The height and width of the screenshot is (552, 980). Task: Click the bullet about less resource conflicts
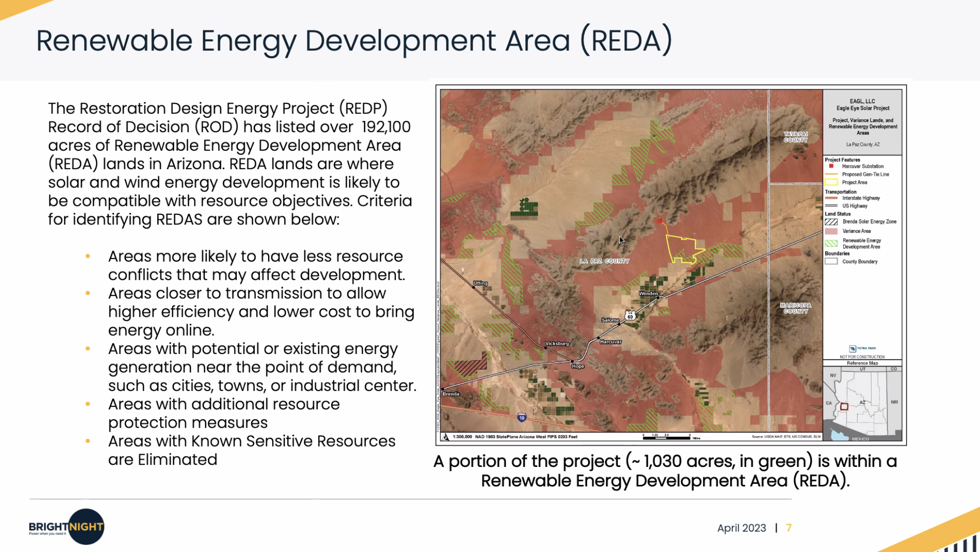[257, 266]
